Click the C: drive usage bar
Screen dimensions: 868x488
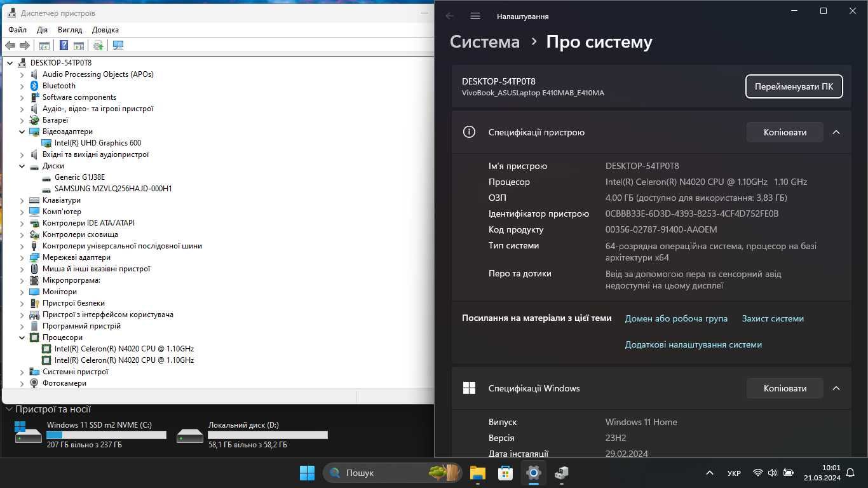click(x=106, y=435)
